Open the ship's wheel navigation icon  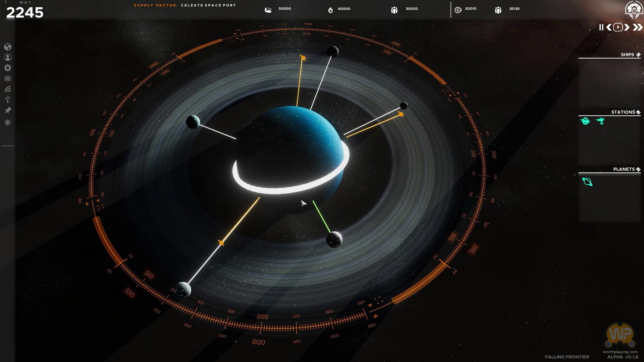[8, 122]
